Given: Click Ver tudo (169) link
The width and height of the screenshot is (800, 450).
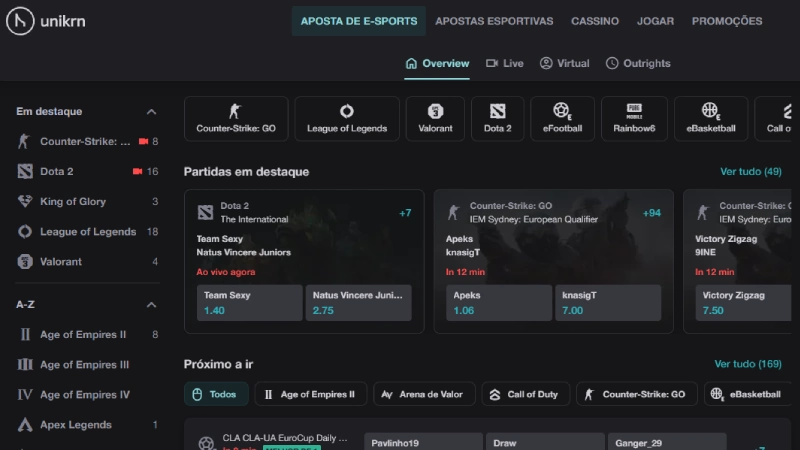Looking at the screenshot, I should click(x=747, y=364).
